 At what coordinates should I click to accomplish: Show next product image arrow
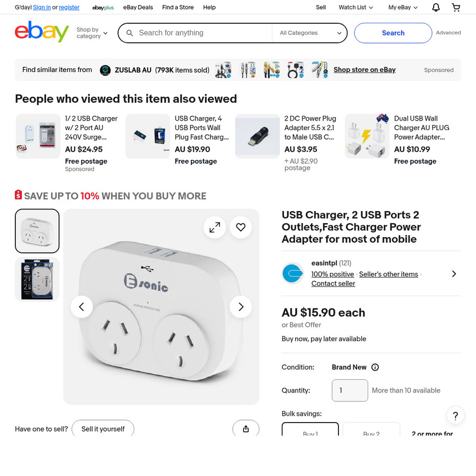[241, 307]
